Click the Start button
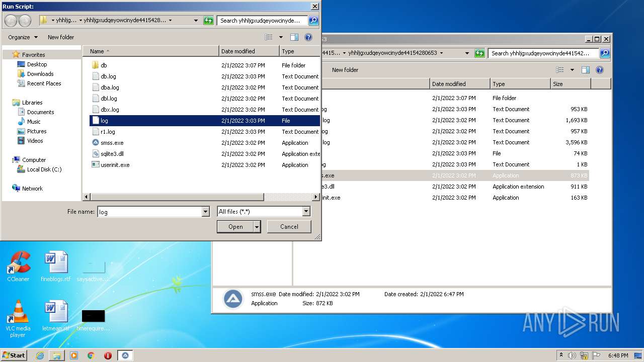Screen dimensions: 644x362 coord(14,355)
